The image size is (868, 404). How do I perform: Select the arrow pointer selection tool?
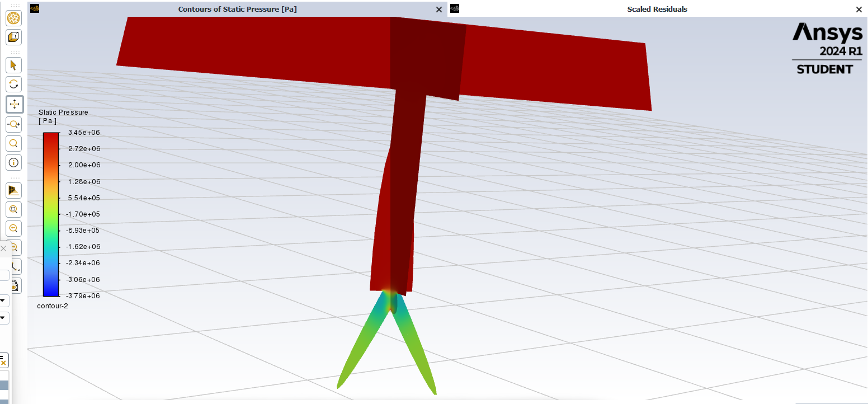click(x=14, y=65)
